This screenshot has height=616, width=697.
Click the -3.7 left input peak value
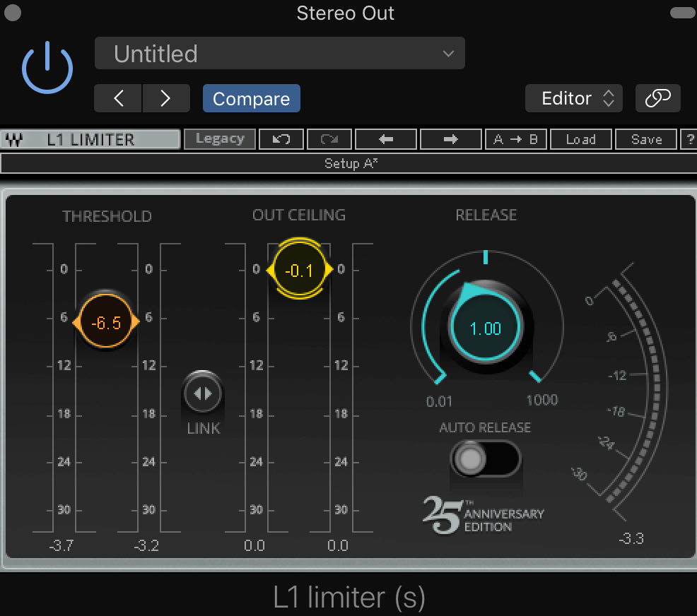pyautogui.click(x=61, y=545)
